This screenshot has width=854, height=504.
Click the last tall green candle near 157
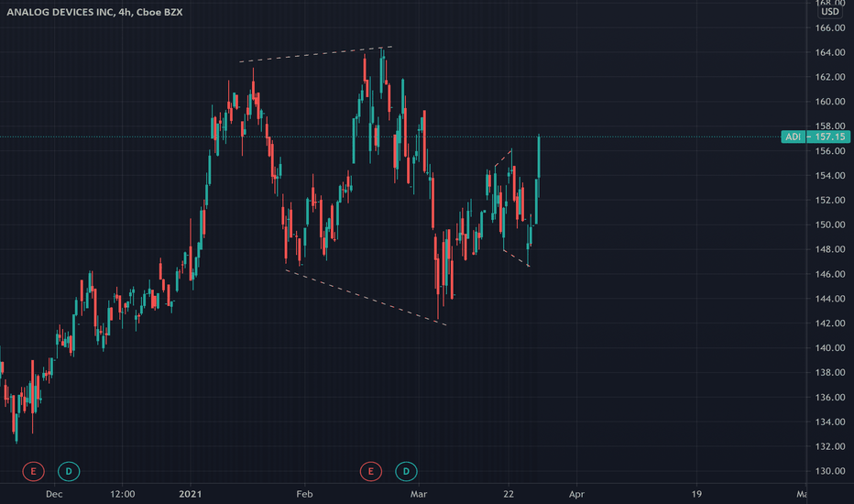click(x=539, y=156)
